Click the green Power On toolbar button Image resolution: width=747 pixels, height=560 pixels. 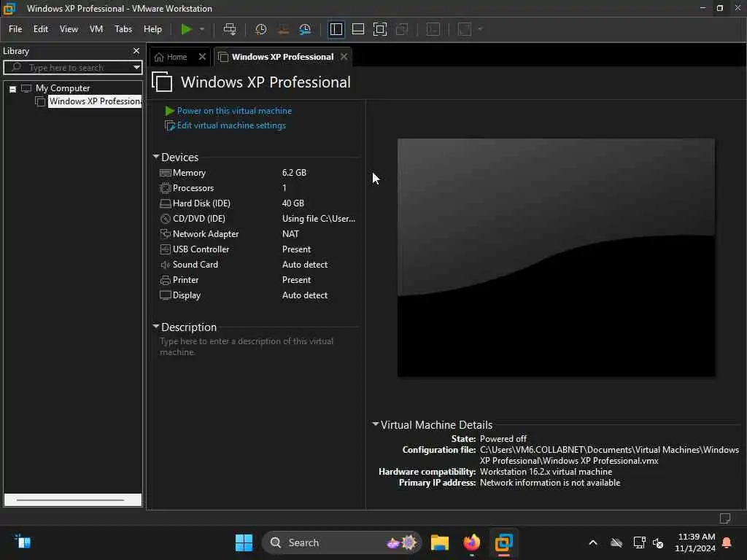pos(186,29)
